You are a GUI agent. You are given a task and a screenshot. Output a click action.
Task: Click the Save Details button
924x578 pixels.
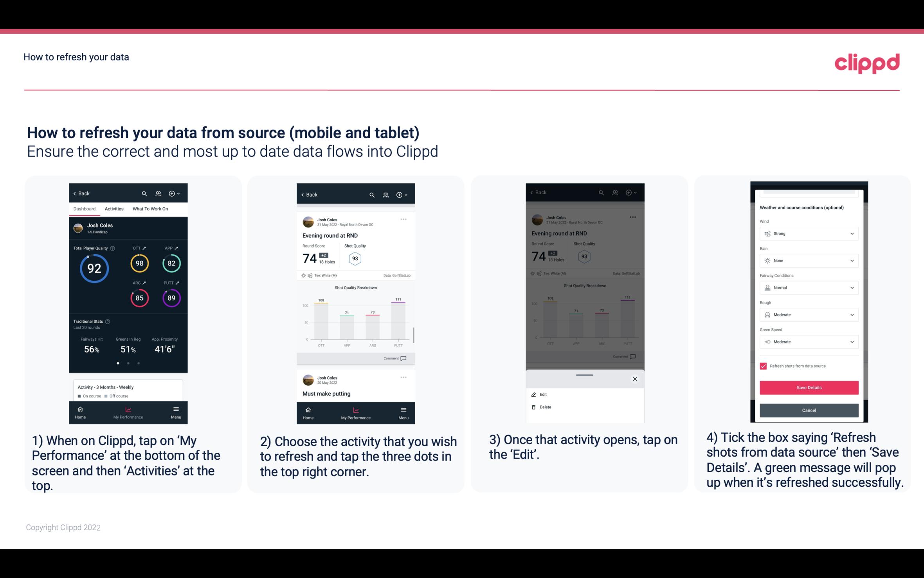(x=808, y=388)
